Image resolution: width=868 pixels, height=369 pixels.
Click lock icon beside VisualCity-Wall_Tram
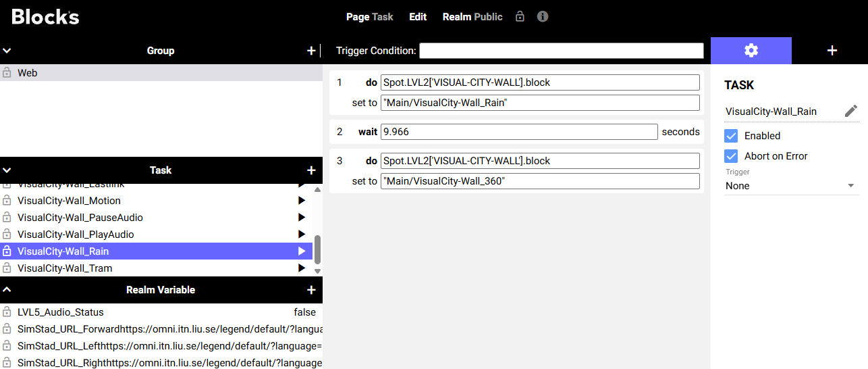7,268
